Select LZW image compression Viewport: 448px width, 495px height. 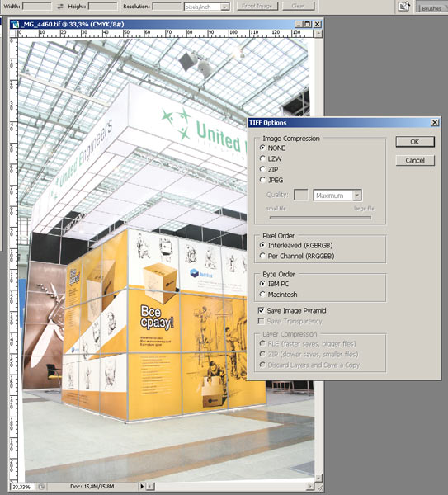tap(271, 158)
